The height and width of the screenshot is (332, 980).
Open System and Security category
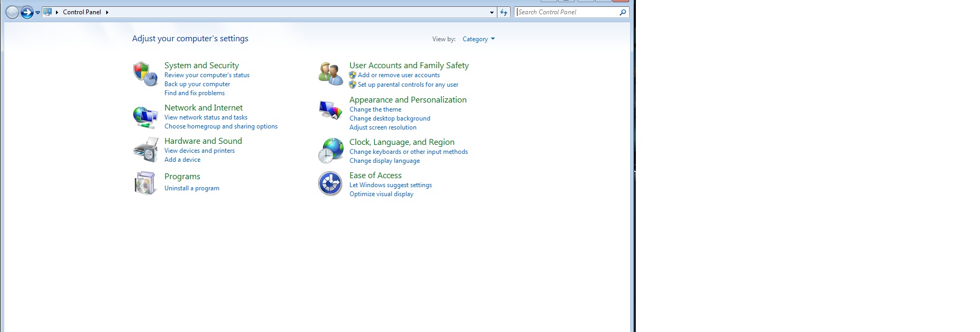[x=201, y=66]
